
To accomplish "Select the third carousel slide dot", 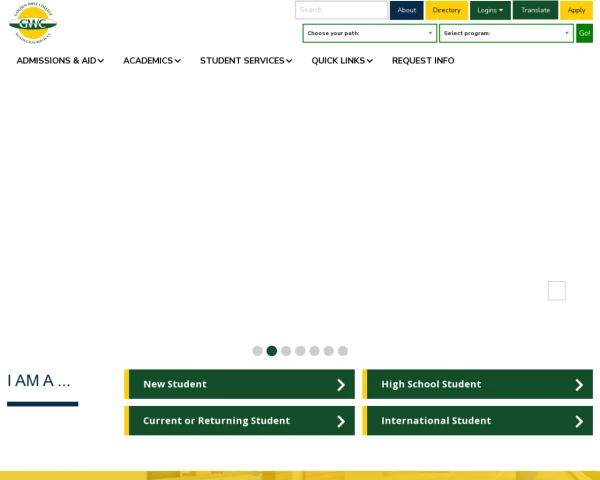I will point(286,351).
